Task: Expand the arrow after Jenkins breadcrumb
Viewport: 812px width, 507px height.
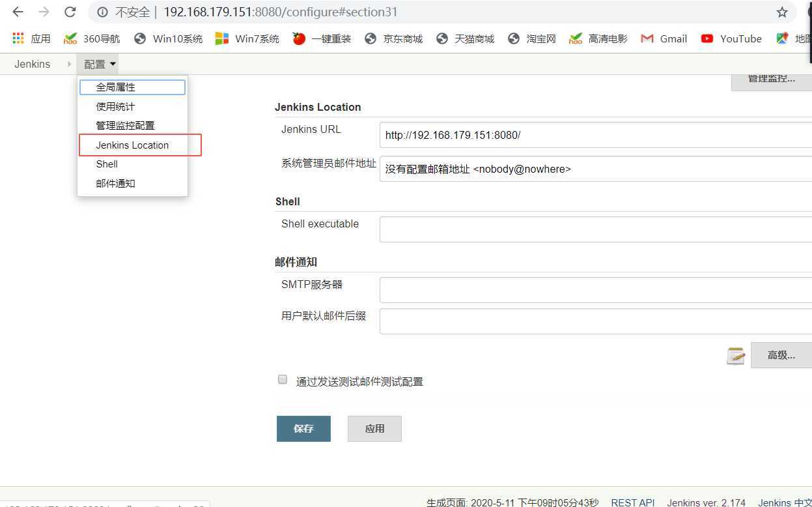Action: click(x=68, y=64)
